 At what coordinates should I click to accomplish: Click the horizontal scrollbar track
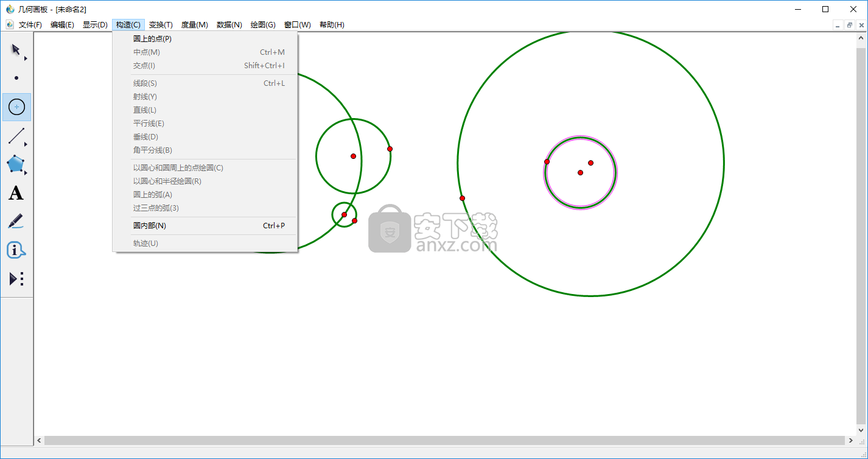pyautogui.click(x=445, y=440)
